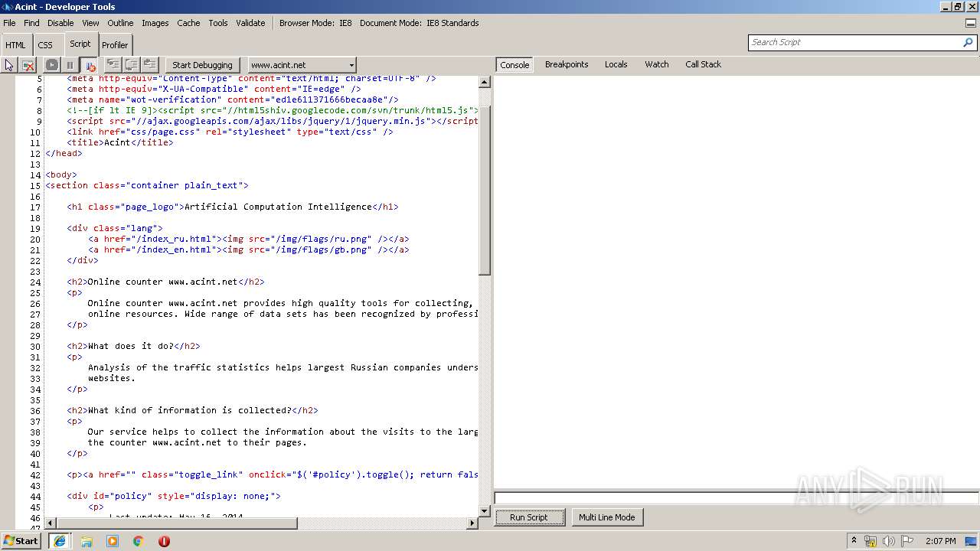This screenshot has height=551, width=980.
Task: Open the Opera taskbar icon
Action: (164, 541)
